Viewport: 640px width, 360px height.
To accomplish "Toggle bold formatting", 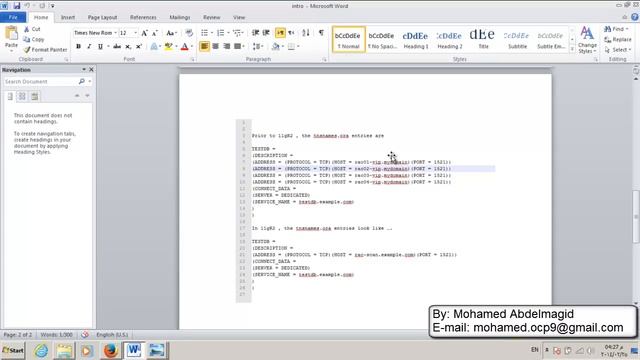I will [x=78, y=47].
